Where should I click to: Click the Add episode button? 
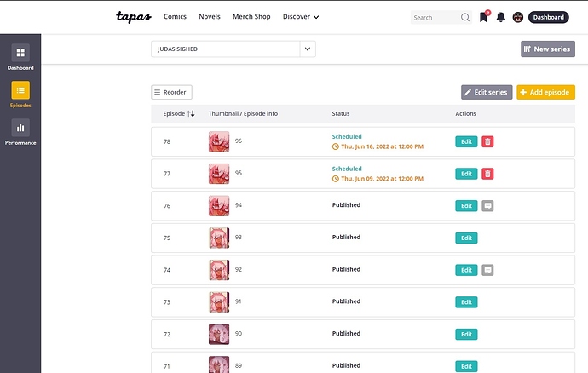tap(545, 92)
